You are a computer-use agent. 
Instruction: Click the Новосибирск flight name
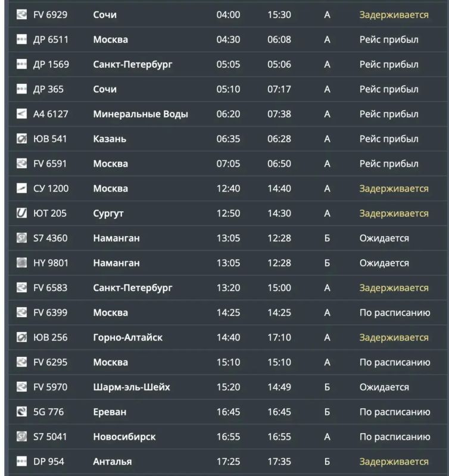coord(124,437)
